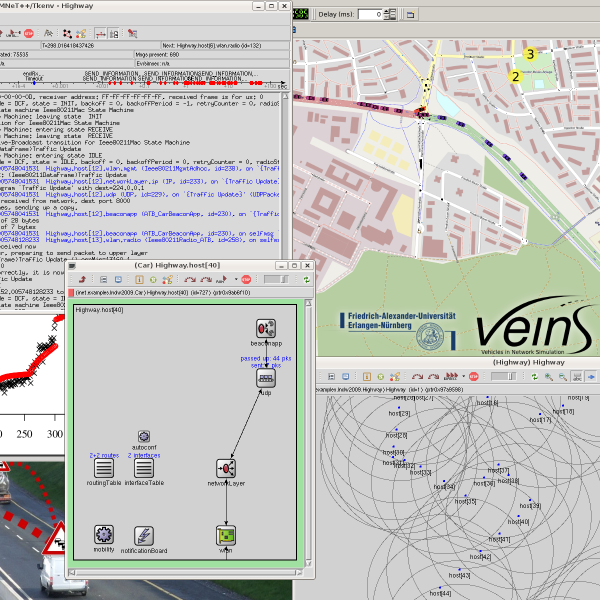Click the '2+2 routes' label above routingTable
Screen dimensions: 600x600
pyautogui.click(x=104, y=455)
